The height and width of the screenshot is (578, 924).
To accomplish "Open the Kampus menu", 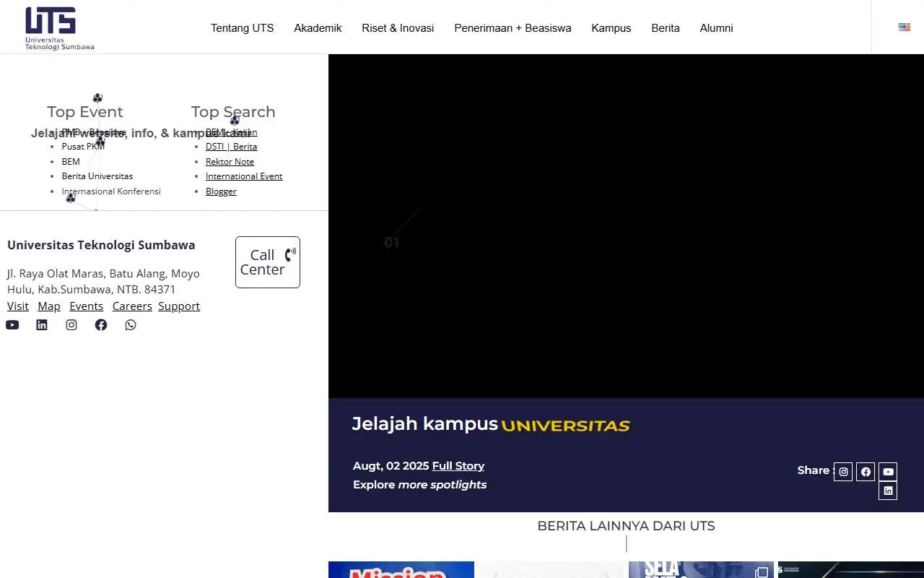I will 611,28.
